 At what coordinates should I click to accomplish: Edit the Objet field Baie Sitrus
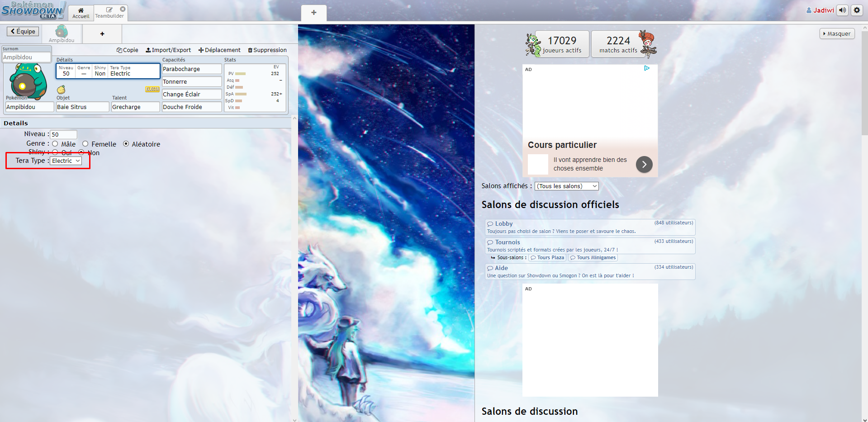click(82, 107)
